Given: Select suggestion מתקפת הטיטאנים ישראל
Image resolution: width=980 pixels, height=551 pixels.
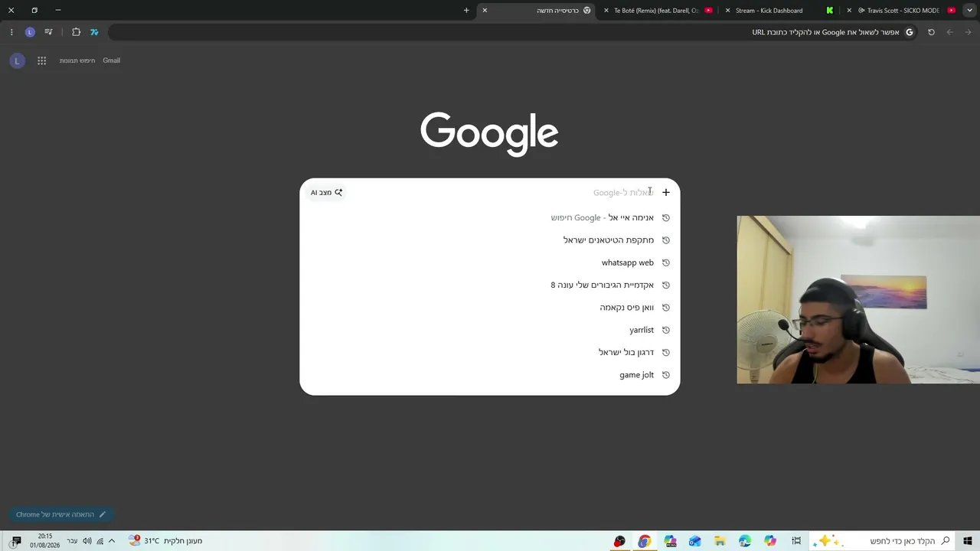Looking at the screenshot, I should pyautogui.click(x=490, y=240).
